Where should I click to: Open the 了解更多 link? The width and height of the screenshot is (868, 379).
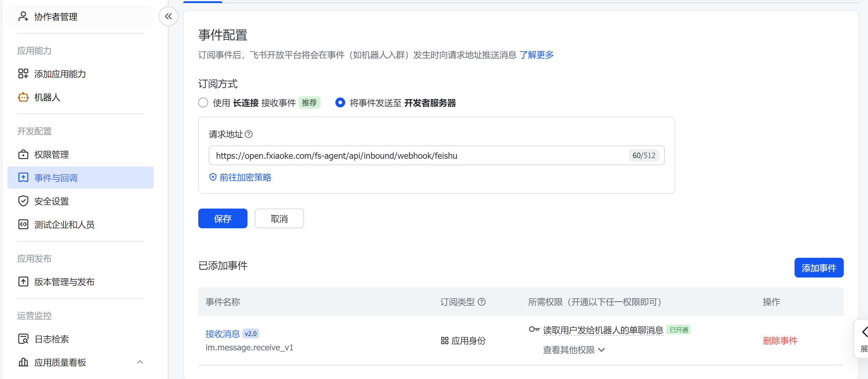point(536,55)
